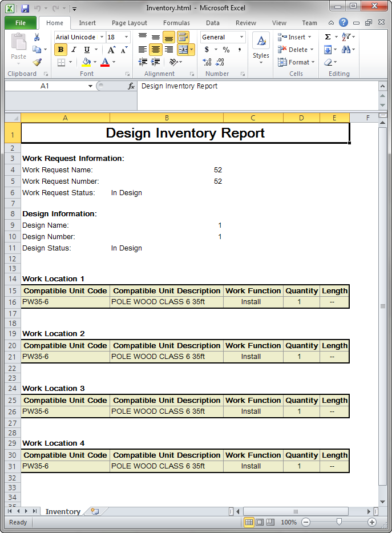This screenshot has width=392, height=533.
Task: Click the Increase Decimal icon
Action: (207, 62)
